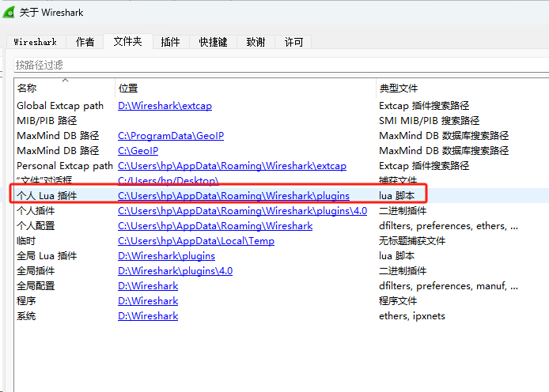Click dfilters, preferences, manuf cell
The height and width of the screenshot is (392, 549).
[x=449, y=286]
